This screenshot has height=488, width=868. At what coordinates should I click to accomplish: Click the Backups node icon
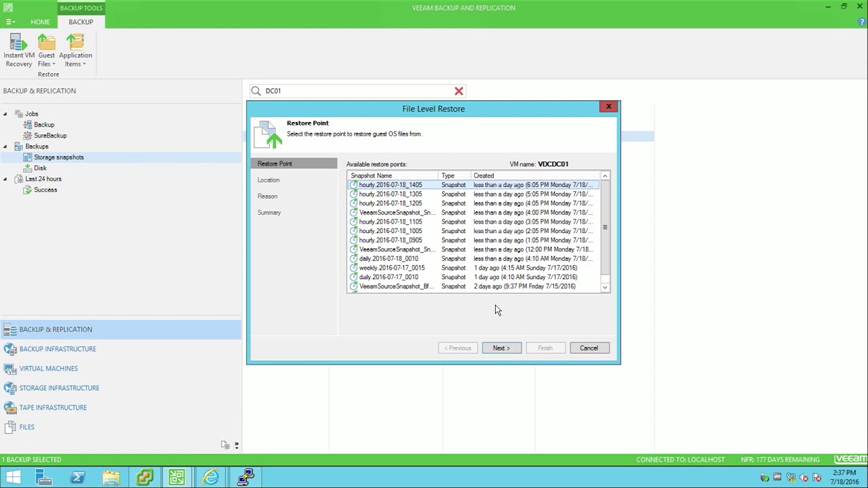19,146
